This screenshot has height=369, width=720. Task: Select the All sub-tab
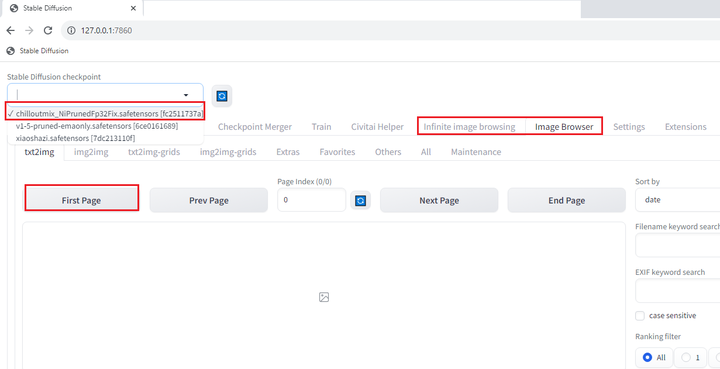click(x=426, y=152)
